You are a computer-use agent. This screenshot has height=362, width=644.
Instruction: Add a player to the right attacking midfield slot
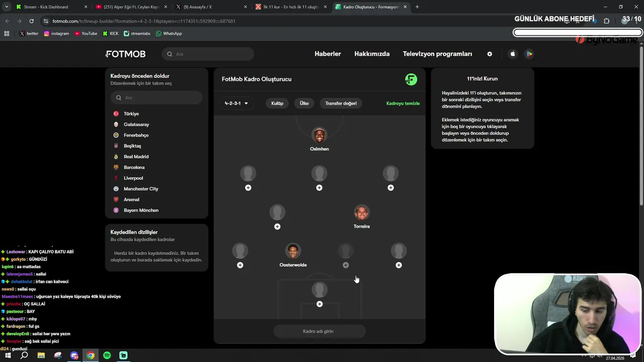[x=390, y=188]
